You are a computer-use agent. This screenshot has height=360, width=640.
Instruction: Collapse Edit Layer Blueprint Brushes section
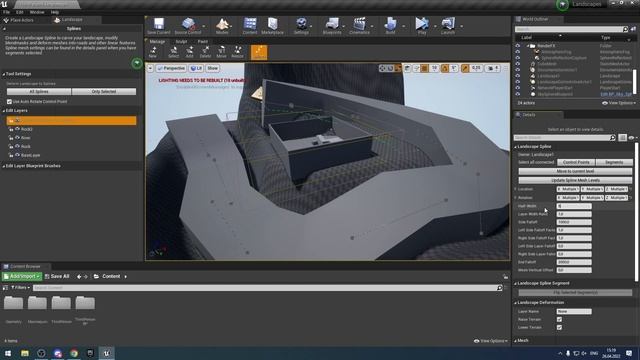click(x=4, y=166)
